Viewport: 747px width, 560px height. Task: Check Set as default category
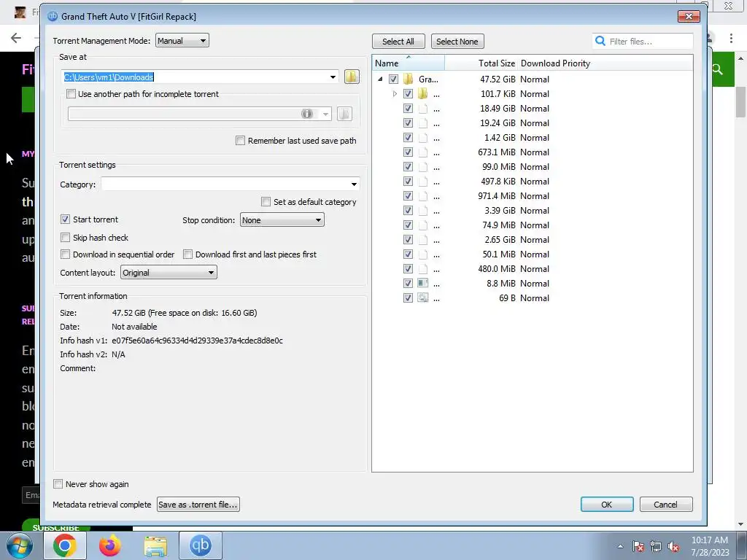coord(266,202)
